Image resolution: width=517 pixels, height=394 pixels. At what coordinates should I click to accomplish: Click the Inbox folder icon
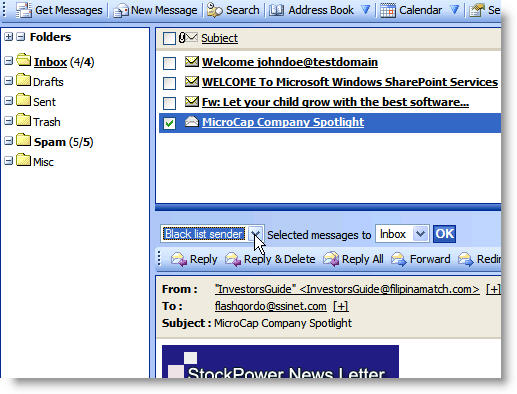(x=24, y=60)
